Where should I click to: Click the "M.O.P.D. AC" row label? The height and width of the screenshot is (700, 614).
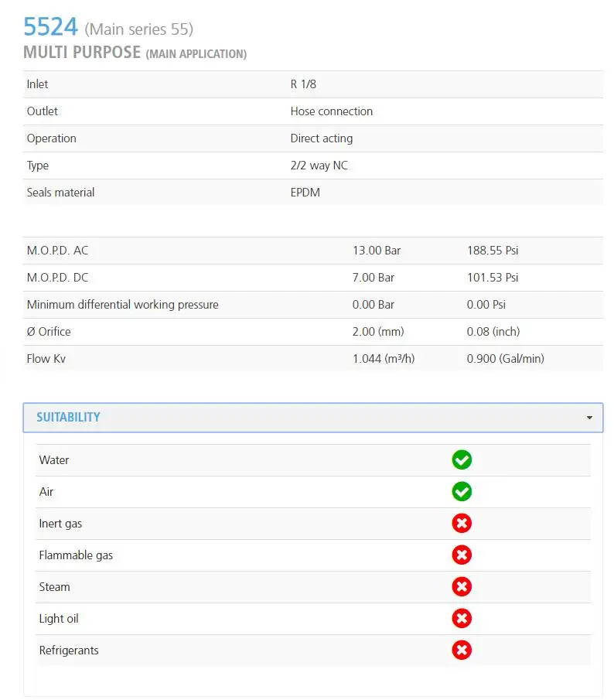(x=57, y=251)
